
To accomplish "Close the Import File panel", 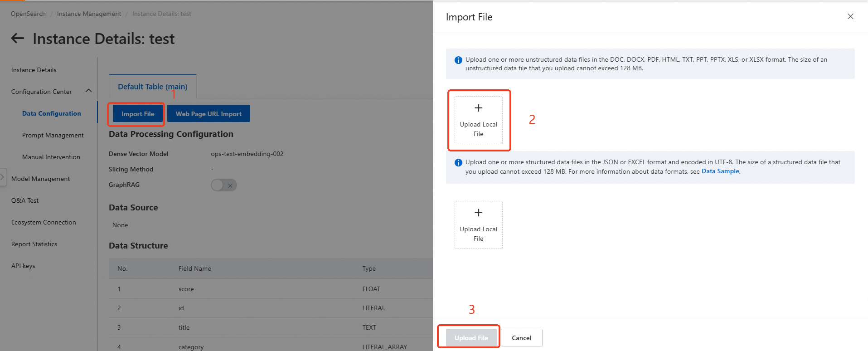I will click(x=850, y=16).
